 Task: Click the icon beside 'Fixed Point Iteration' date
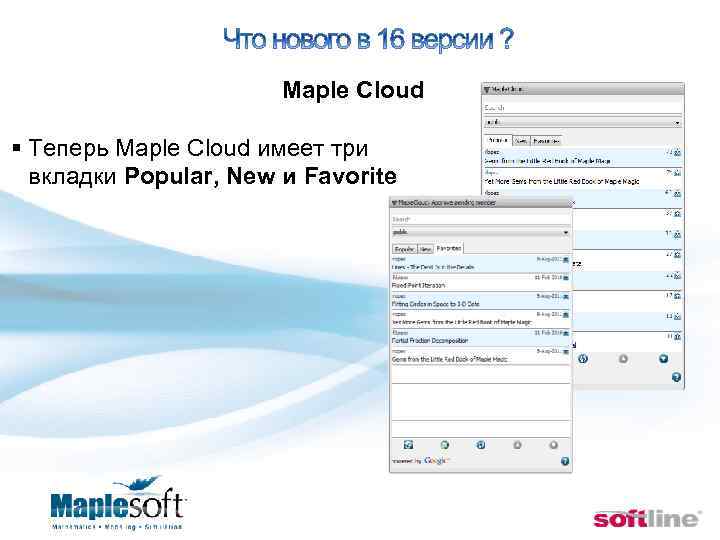pos(566,278)
